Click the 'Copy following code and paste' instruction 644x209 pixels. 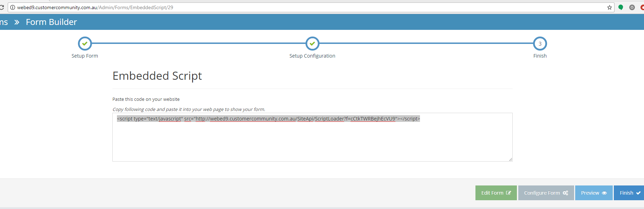[x=189, y=109]
